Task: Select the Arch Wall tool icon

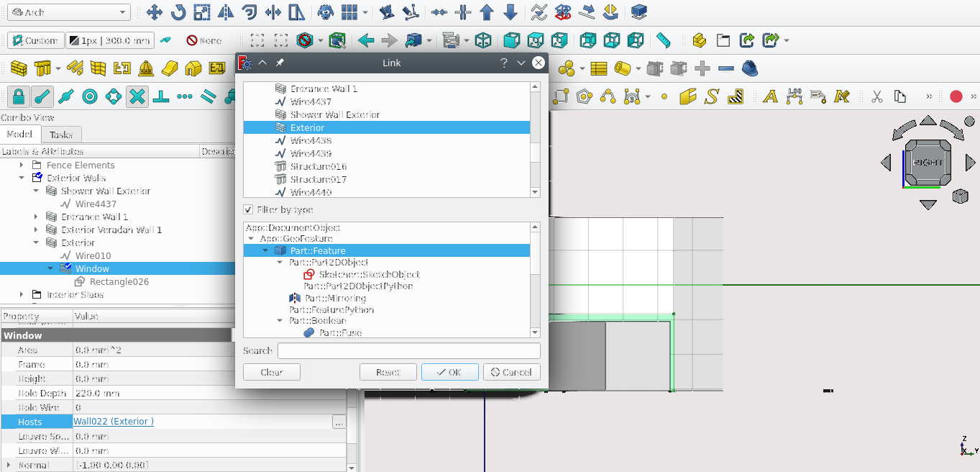Action: click(19, 68)
